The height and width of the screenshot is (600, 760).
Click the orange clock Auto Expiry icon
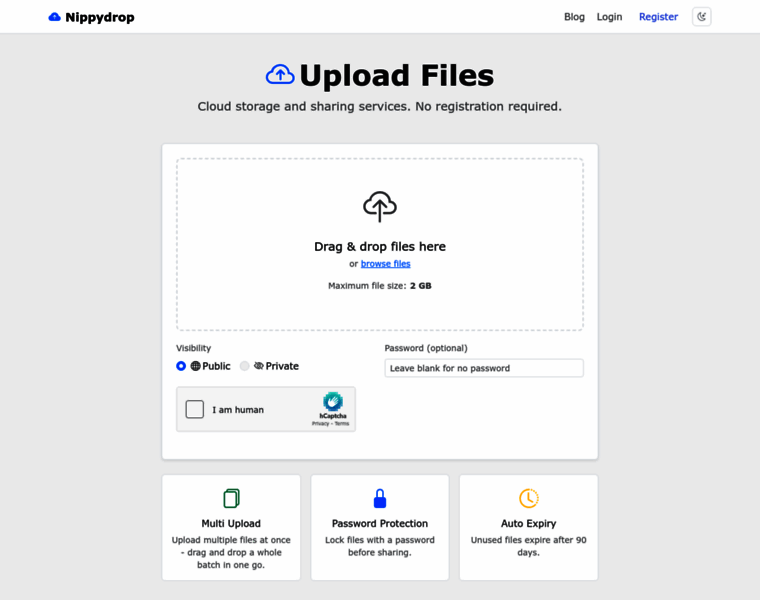click(529, 498)
